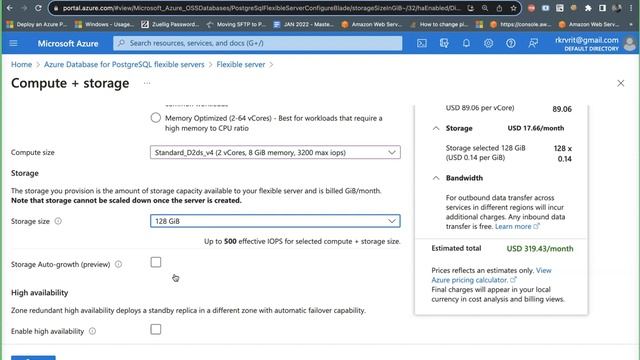
Task: Click the Estimated total USD 319.43/month value
Action: pyautogui.click(x=540, y=249)
